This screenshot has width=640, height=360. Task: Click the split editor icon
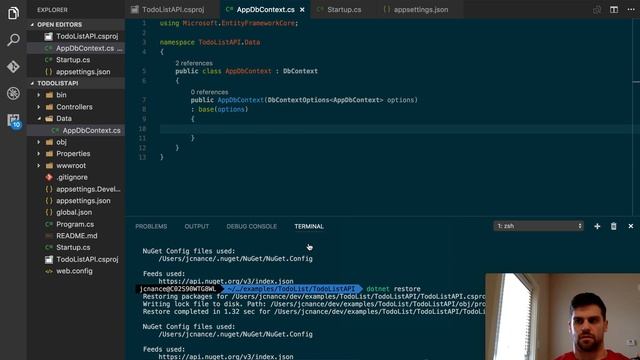coord(614,9)
